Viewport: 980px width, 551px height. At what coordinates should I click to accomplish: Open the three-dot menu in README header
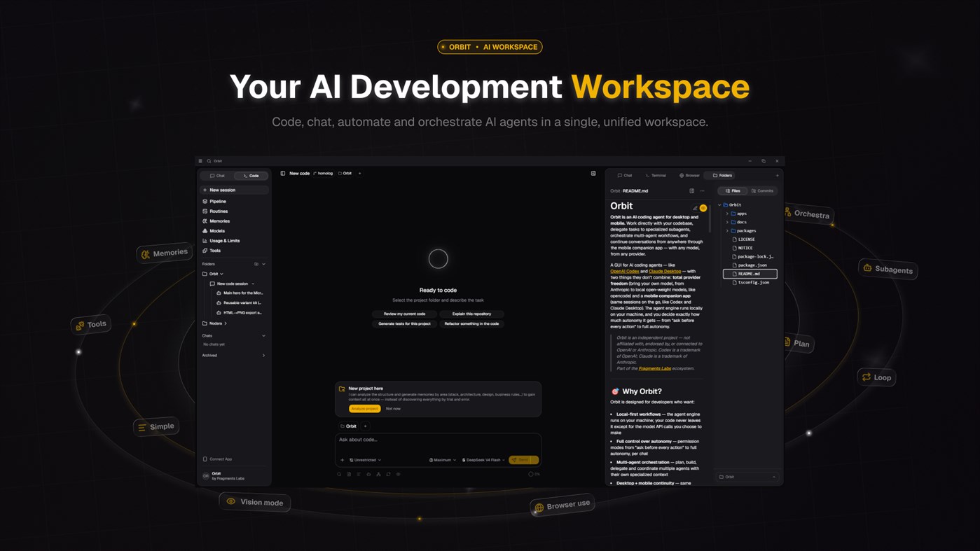703,190
